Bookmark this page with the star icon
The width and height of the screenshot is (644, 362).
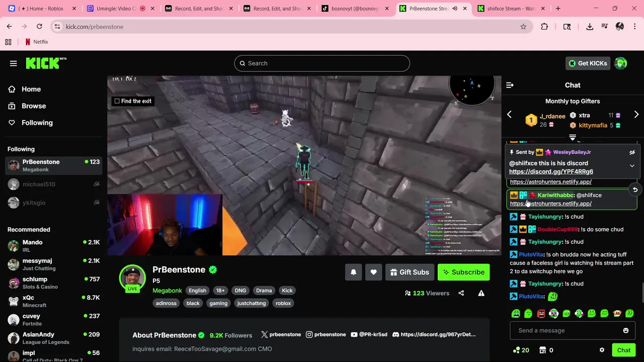click(523, 27)
